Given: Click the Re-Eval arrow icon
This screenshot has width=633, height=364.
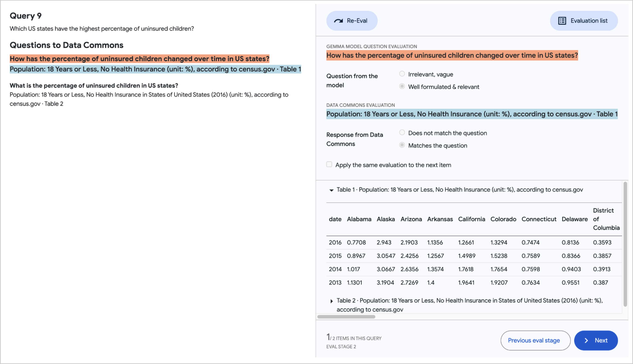Looking at the screenshot, I should pyautogui.click(x=338, y=21).
